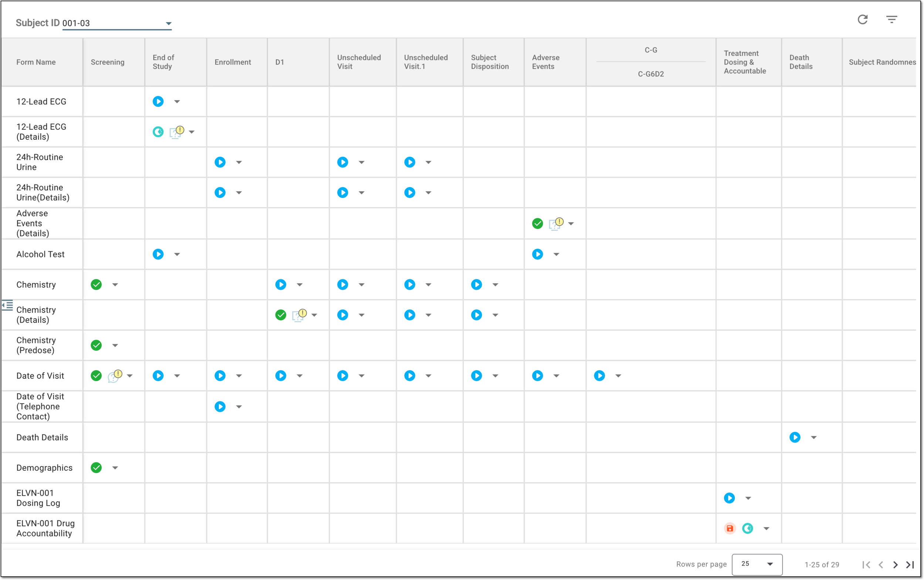Expand 24h-Routine Urine(Details) Unscheduled Visit arrow
The width and height of the screenshot is (924, 580).
click(x=362, y=193)
